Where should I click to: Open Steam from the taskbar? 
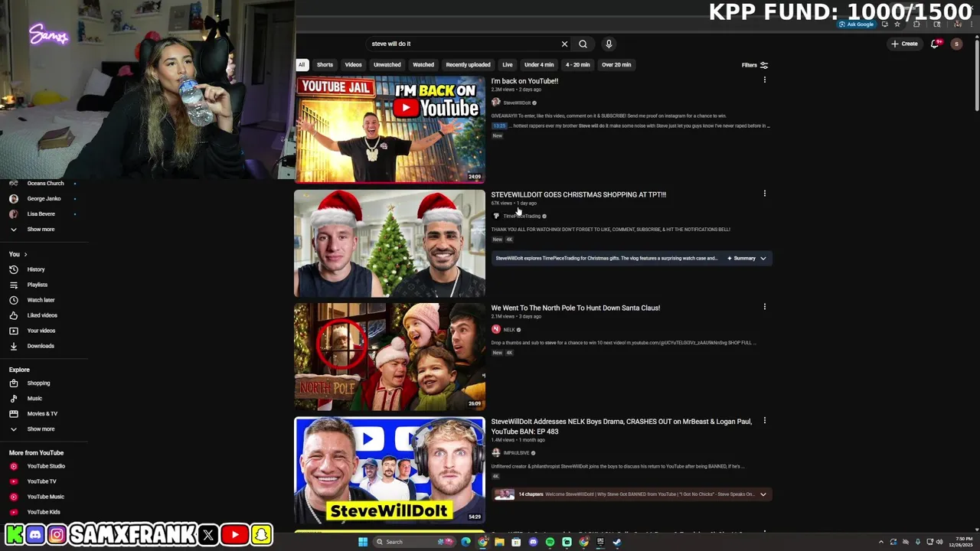point(617,542)
